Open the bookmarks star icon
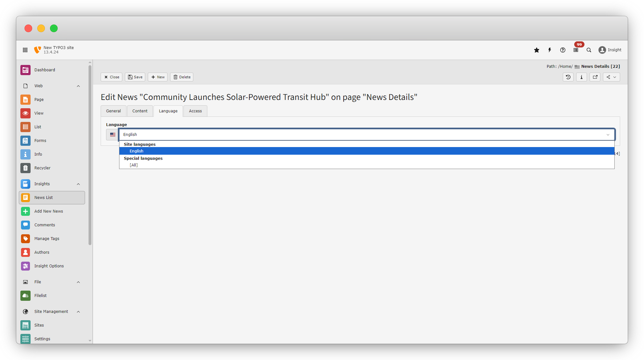Viewport: 644px width, 360px height. point(537,50)
